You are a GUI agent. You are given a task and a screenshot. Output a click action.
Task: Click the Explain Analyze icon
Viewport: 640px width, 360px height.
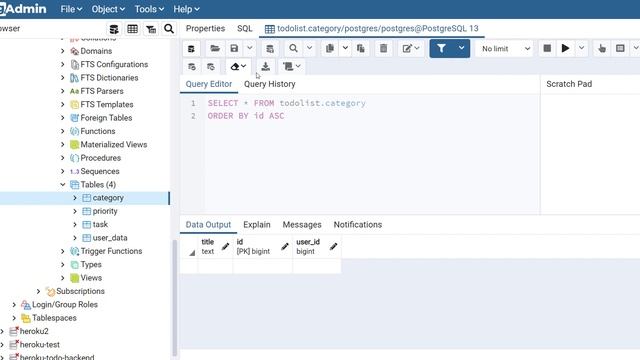click(620, 49)
